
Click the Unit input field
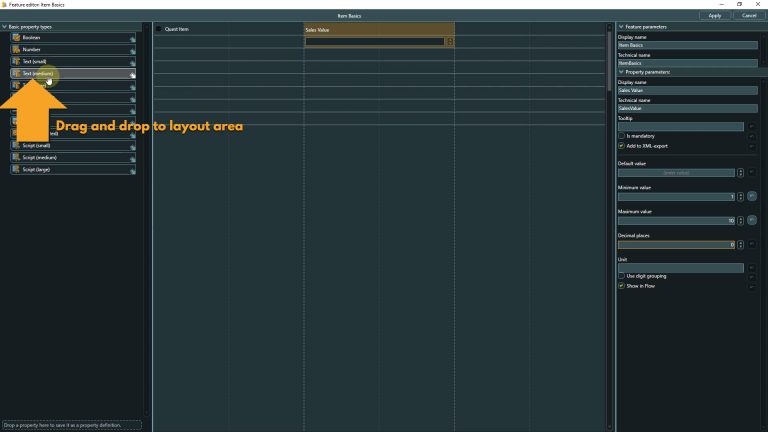coord(680,268)
